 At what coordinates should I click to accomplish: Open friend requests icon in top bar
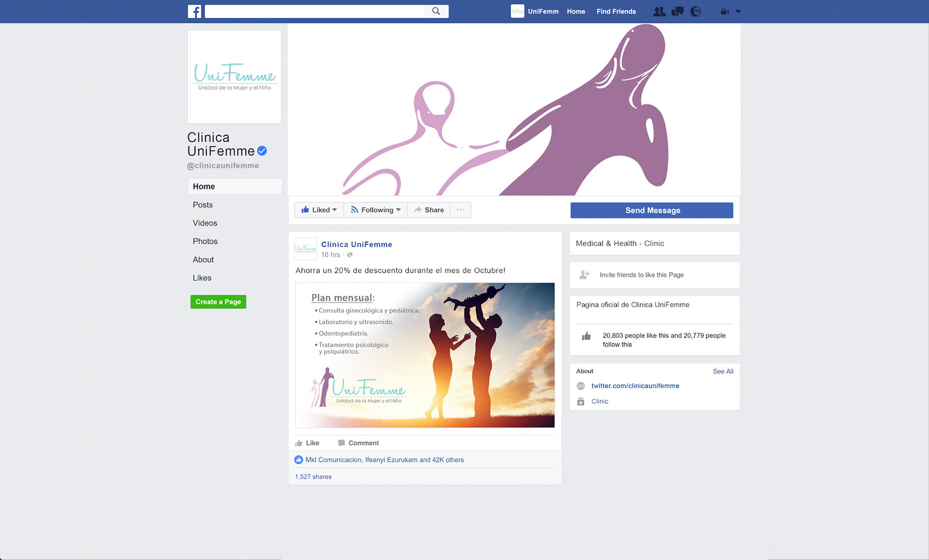click(x=659, y=12)
